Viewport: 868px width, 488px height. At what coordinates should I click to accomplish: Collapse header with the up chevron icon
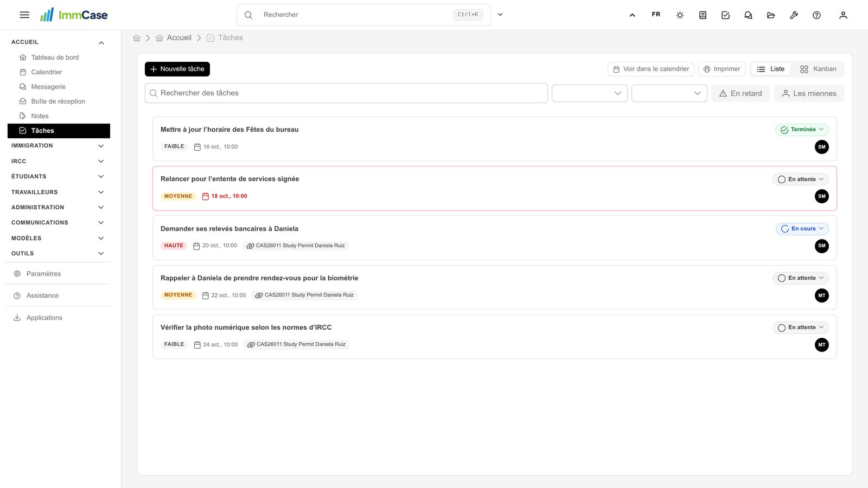coord(632,15)
